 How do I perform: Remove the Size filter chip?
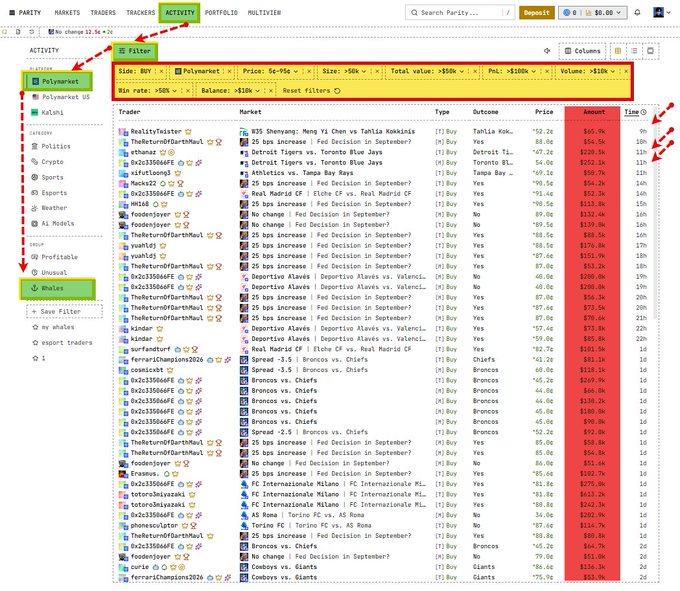(x=377, y=71)
